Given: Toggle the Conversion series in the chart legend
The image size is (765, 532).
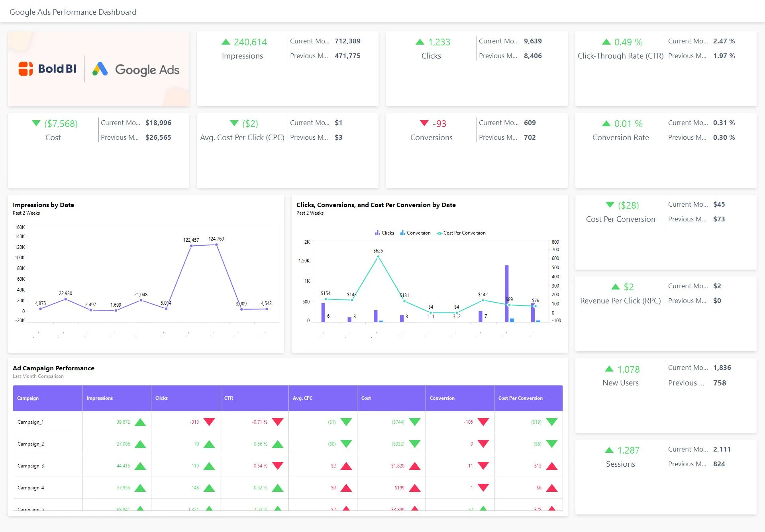Looking at the screenshot, I should point(415,233).
